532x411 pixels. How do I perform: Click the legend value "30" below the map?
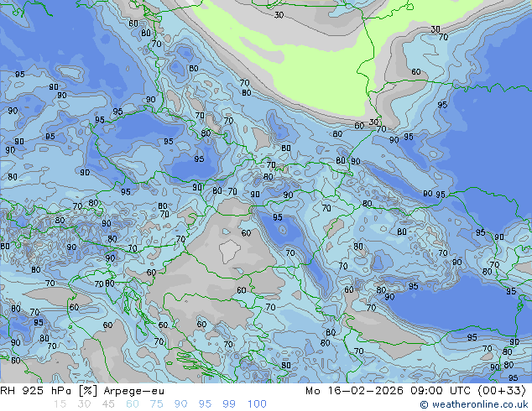tap(84, 404)
